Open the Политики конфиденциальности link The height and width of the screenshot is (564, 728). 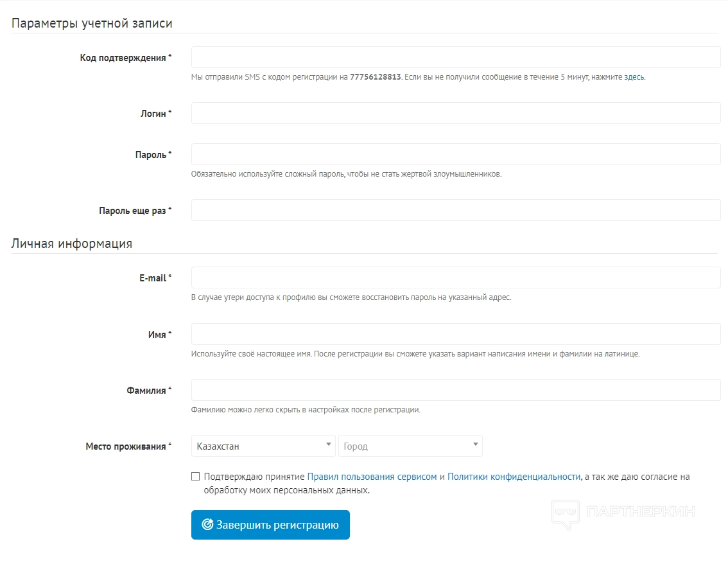pos(514,477)
